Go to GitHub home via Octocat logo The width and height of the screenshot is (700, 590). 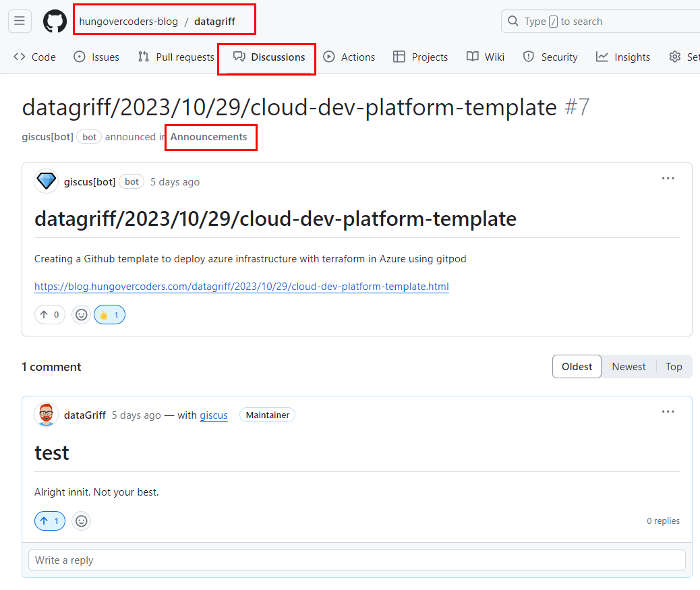click(x=55, y=22)
